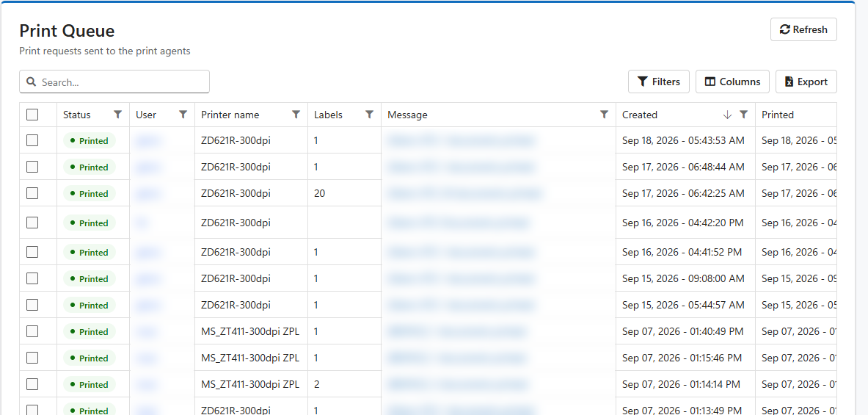Tick the select-all checkbox in header

click(x=32, y=115)
